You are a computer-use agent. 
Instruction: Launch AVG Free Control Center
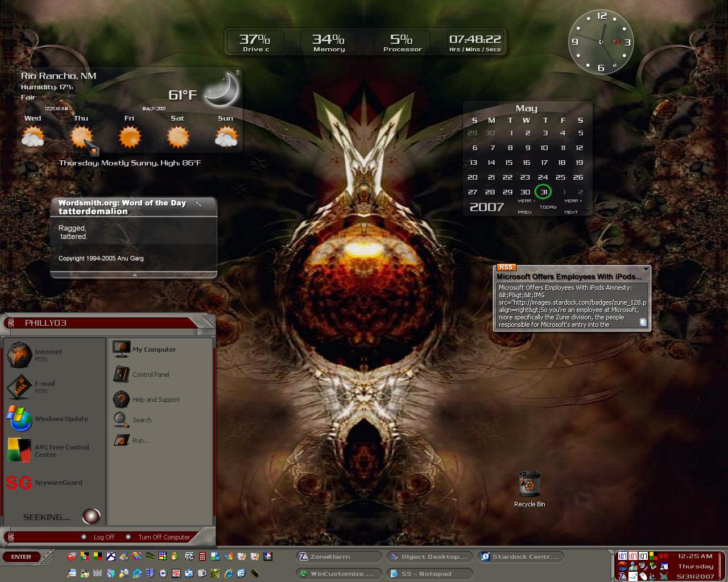48,451
